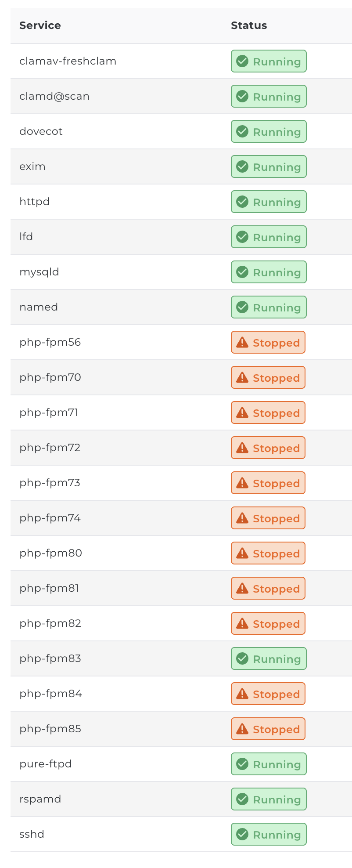This screenshot has width=352, height=868.
Task: Click the green checkmark icon for clamav-freshclam
Action: 242,61
